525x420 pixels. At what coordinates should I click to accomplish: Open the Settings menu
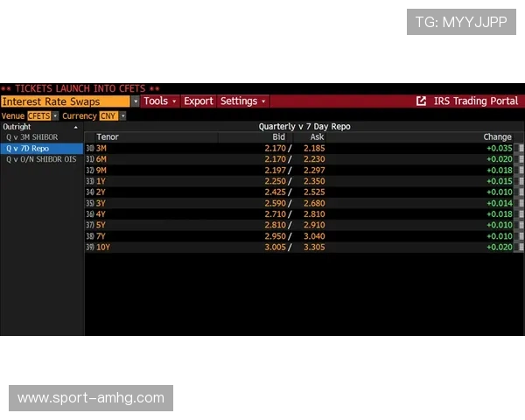(x=242, y=101)
